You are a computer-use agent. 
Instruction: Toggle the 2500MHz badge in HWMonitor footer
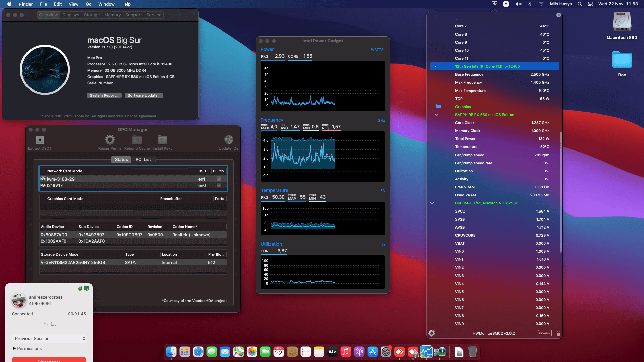click(544, 333)
